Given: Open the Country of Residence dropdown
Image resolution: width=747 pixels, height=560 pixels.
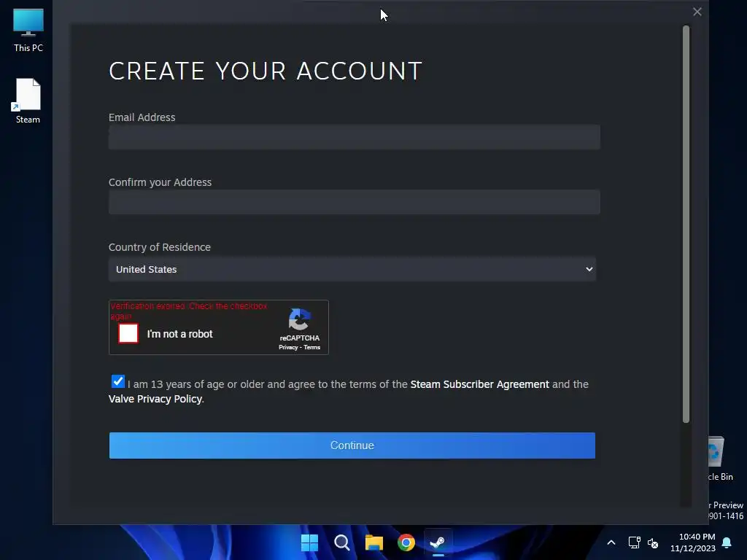Looking at the screenshot, I should click(352, 269).
